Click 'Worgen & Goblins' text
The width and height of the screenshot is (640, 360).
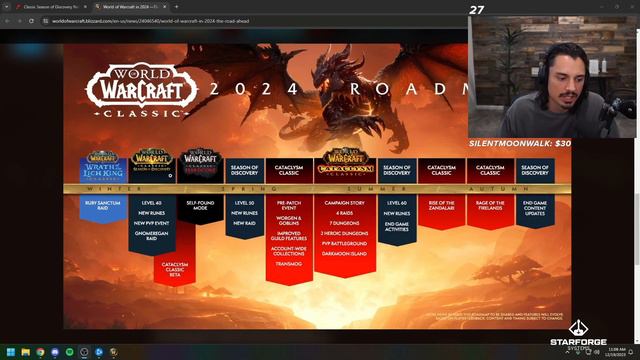coord(289,221)
